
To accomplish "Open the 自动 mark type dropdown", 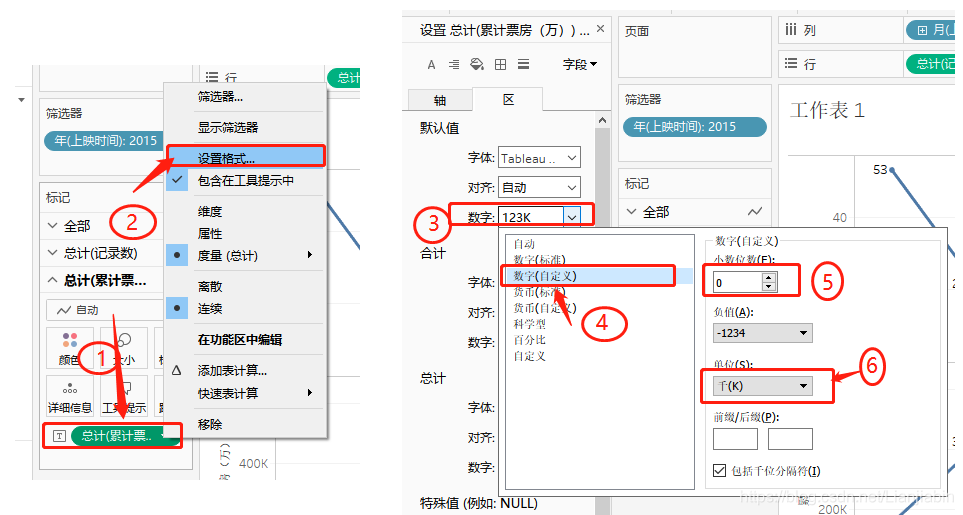I will 104,310.
